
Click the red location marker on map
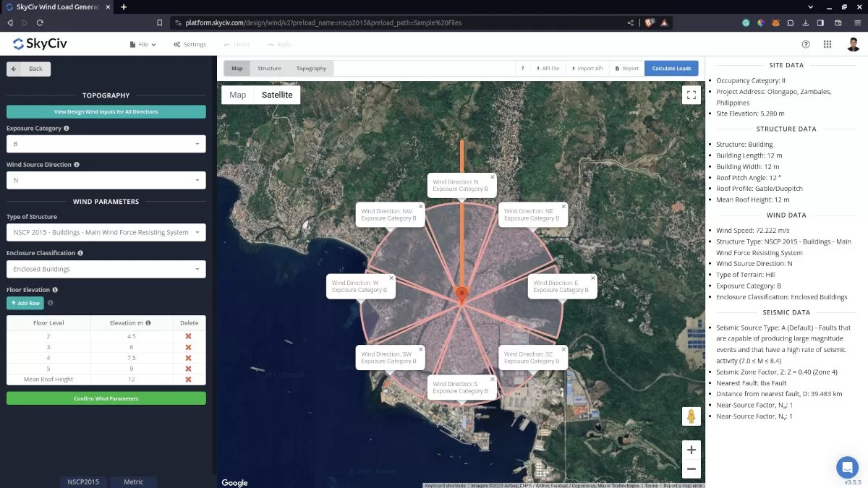coord(461,294)
